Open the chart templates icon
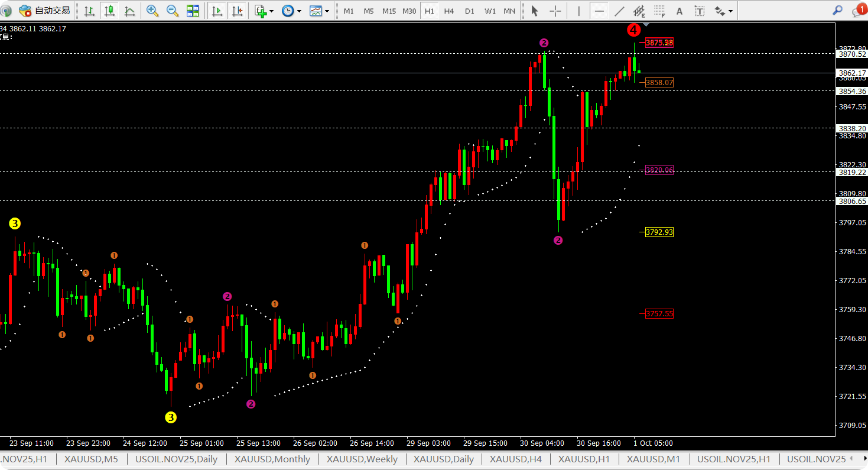Screen dimensions: 868x470 316,11
